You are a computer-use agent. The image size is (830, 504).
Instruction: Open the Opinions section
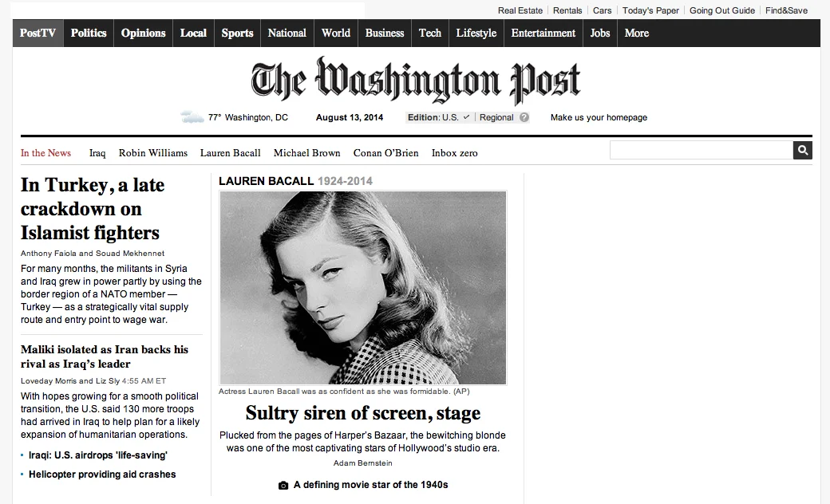144,33
